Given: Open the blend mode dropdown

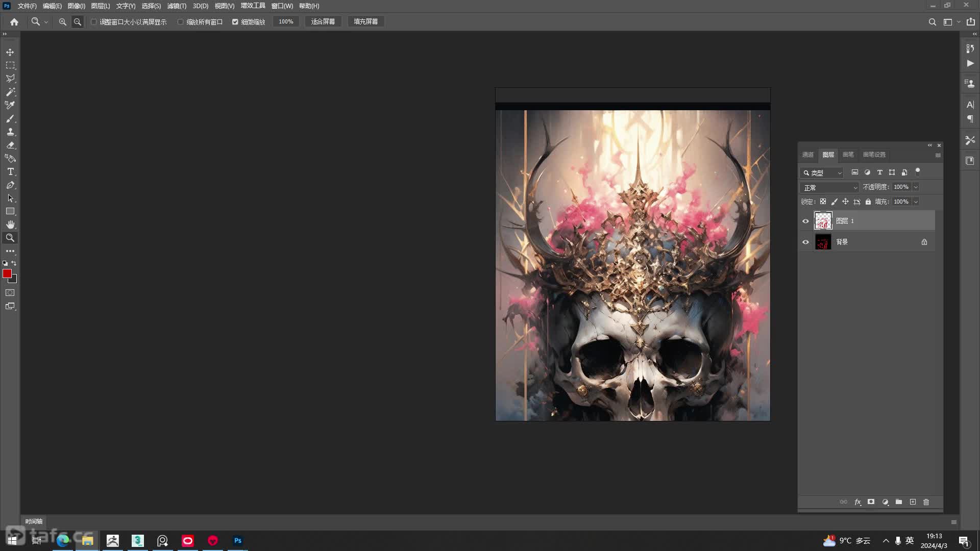Looking at the screenshot, I should [830, 187].
